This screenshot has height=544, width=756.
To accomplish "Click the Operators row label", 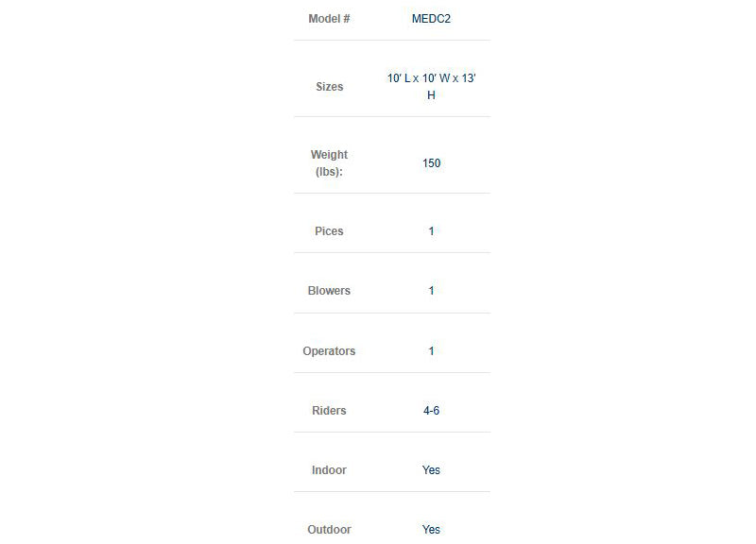I will pos(329,351).
